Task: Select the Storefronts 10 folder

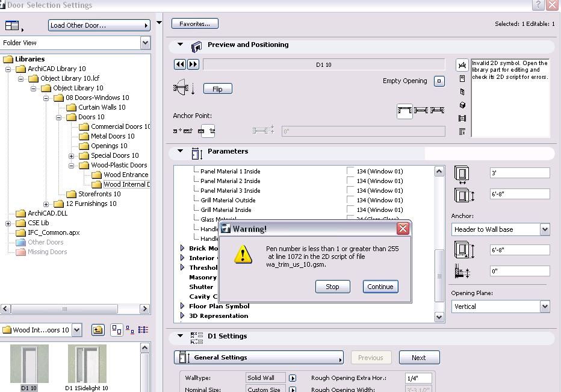Action: (99, 194)
